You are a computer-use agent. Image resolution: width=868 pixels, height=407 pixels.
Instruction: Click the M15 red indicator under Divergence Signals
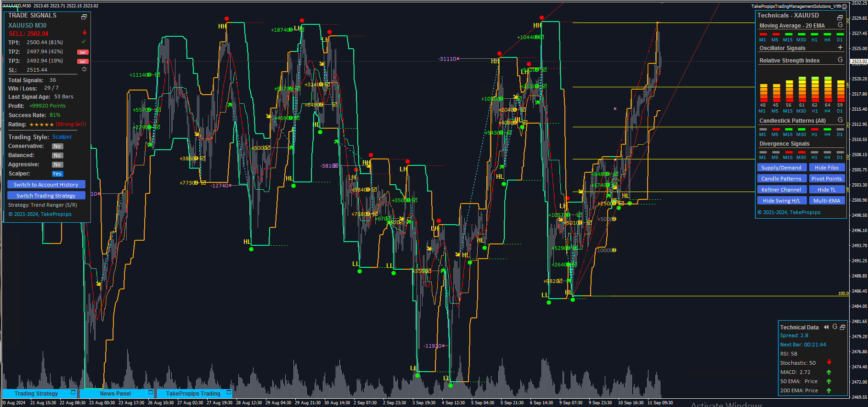[x=789, y=152]
